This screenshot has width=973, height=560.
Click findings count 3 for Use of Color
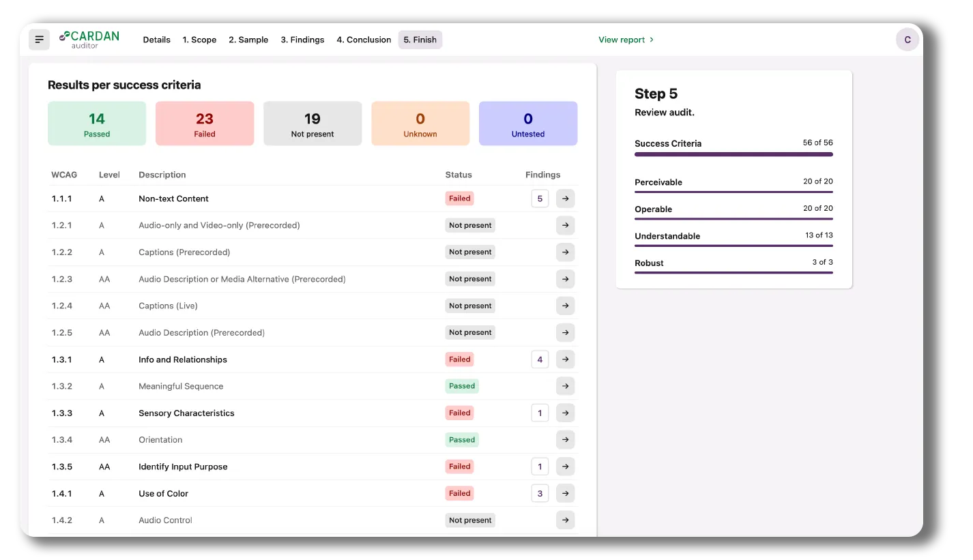[x=540, y=493]
